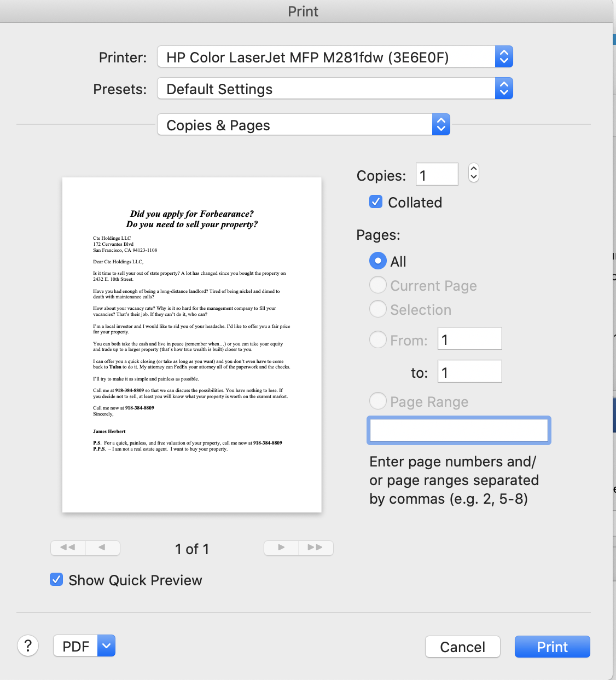Skip to the last preview page

click(316, 548)
